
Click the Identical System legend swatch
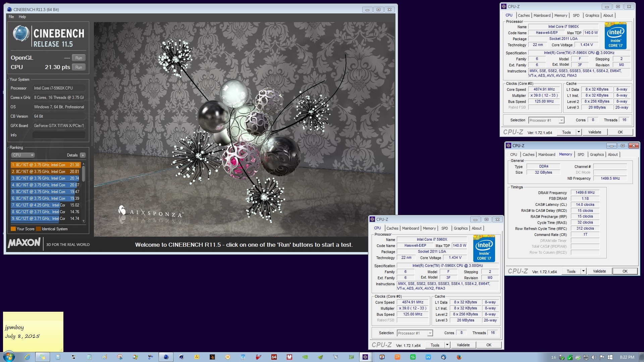point(38,229)
